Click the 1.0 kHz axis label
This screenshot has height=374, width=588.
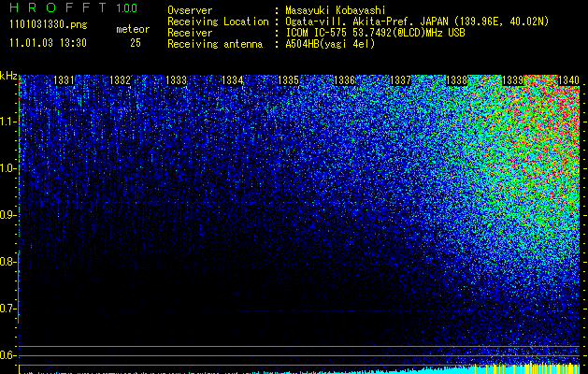point(8,168)
